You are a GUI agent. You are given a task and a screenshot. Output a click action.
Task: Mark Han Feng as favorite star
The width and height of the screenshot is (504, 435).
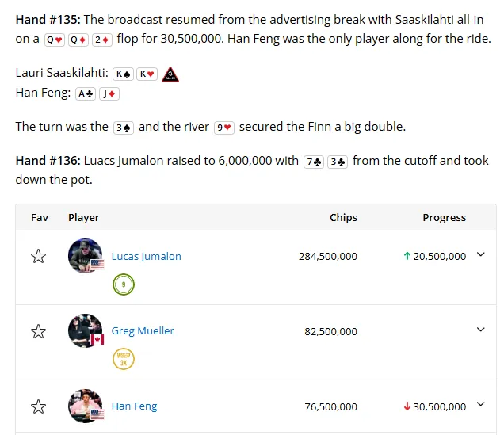[x=38, y=406]
